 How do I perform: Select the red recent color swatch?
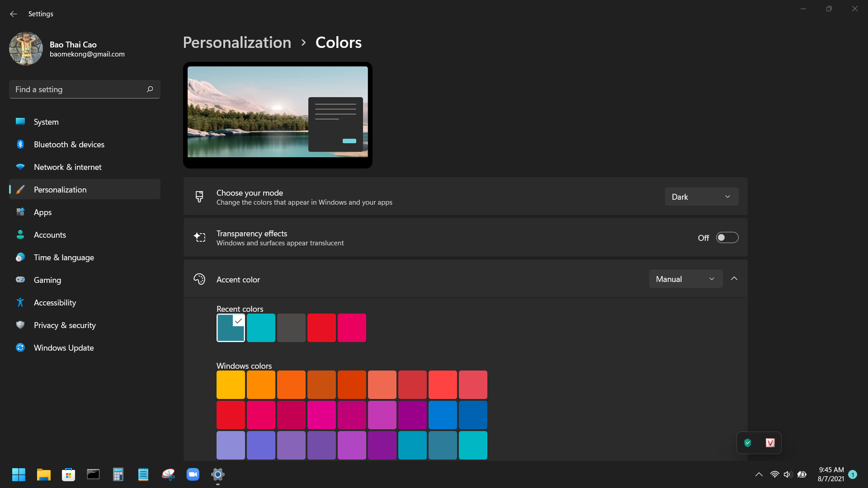click(321, 328)
